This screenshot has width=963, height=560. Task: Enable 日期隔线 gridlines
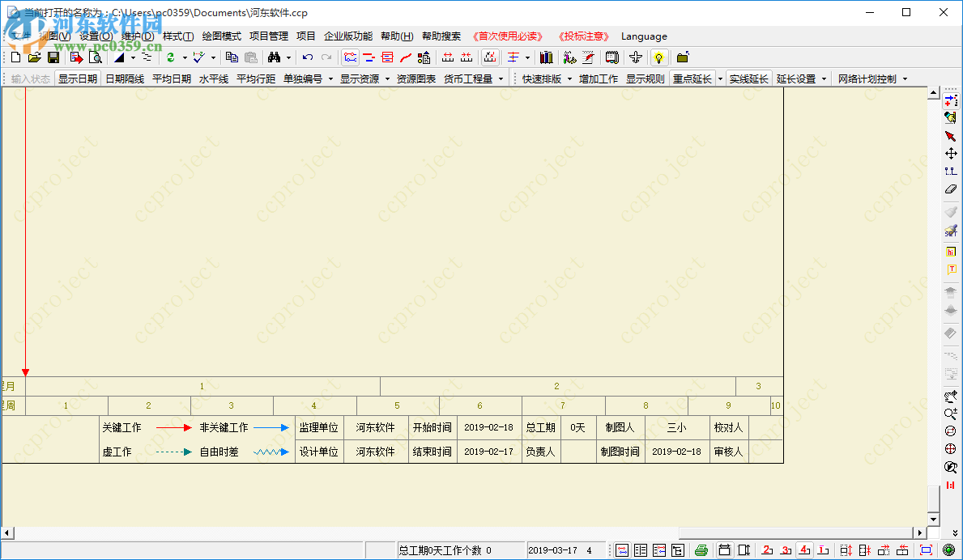point(125,78)
